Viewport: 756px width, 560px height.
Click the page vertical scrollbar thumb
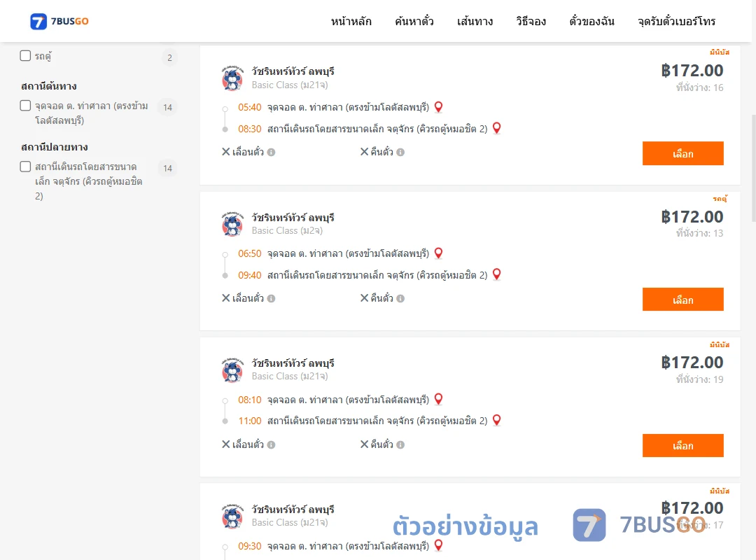(x=753, y=168)
